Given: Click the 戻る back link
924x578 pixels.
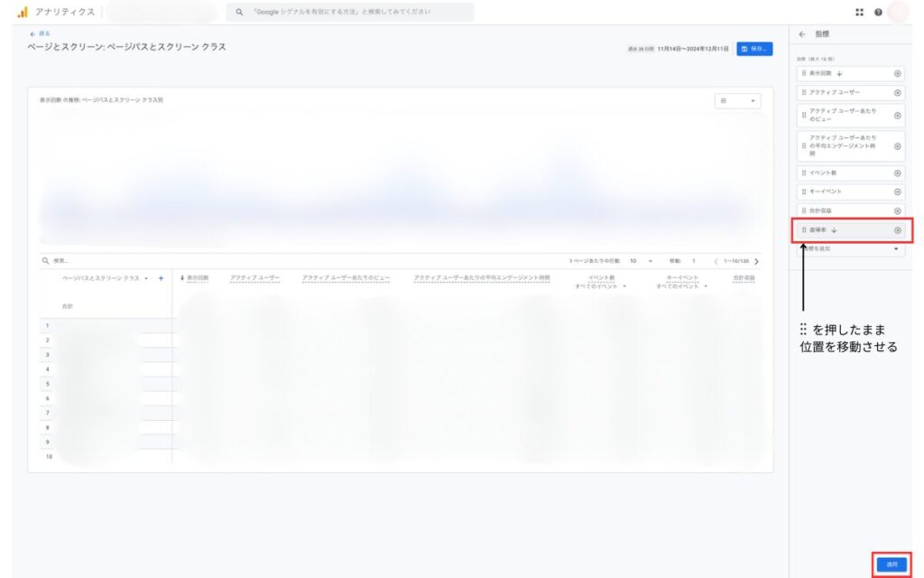Looking at the screenshot, I should [40, 33].
